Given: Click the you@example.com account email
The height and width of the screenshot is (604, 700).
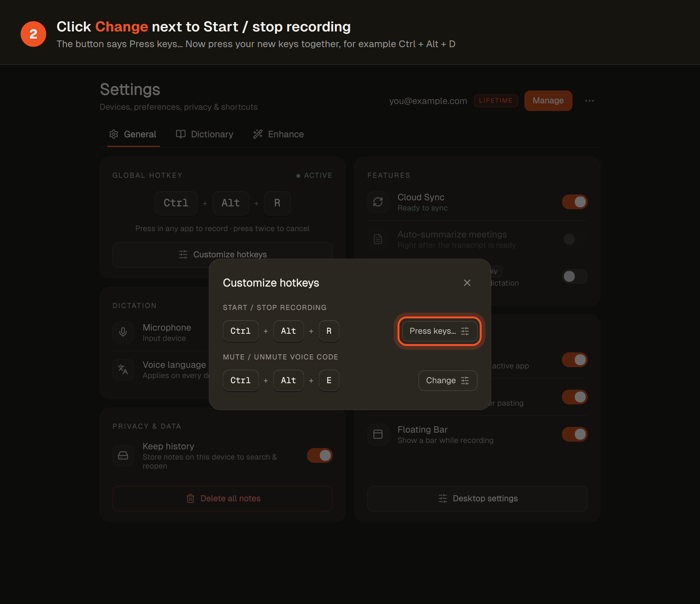Looking at the screenshot, I should tap(428, 101).
